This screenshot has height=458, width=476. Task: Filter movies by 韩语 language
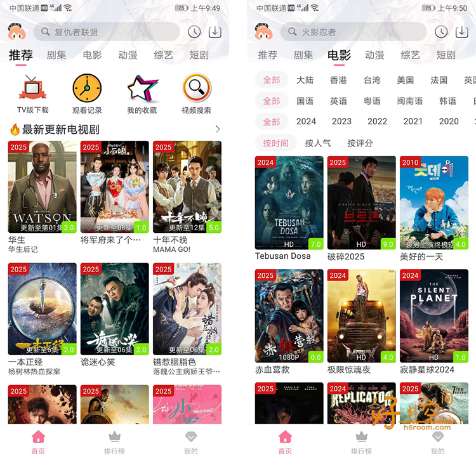447,101
